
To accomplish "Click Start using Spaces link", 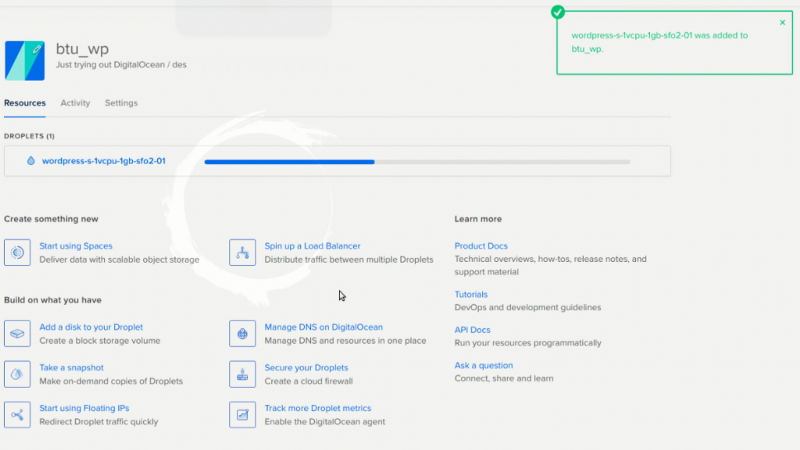I will pyautogui.click(x=76, y=246).
